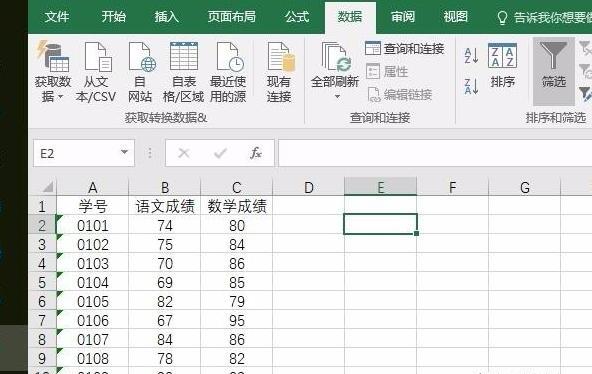The width and height of the screenshot is (592, 374).
Task: Switch to the 审阅 ribbon tab
Action: (x=402, y=17)
